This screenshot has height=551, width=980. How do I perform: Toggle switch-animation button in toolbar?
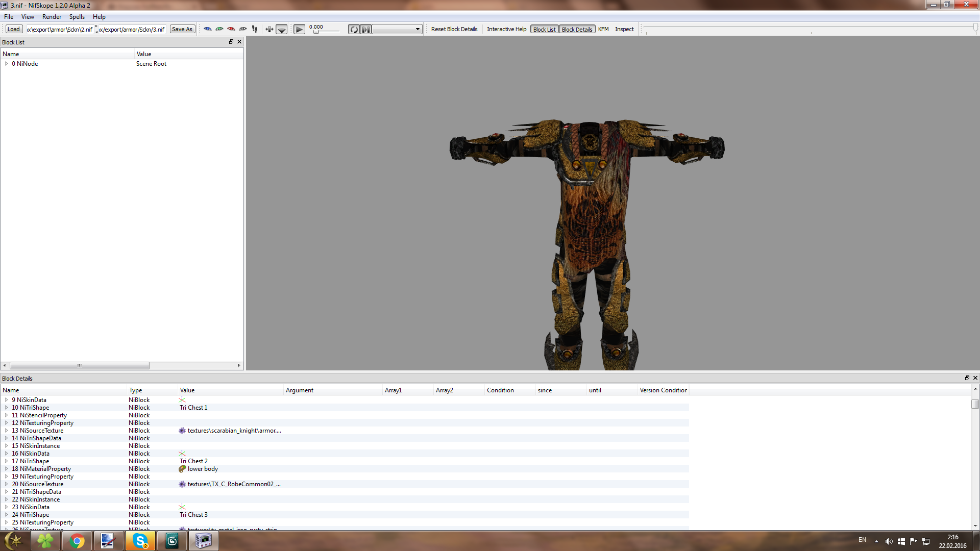[x=366, y=29]
